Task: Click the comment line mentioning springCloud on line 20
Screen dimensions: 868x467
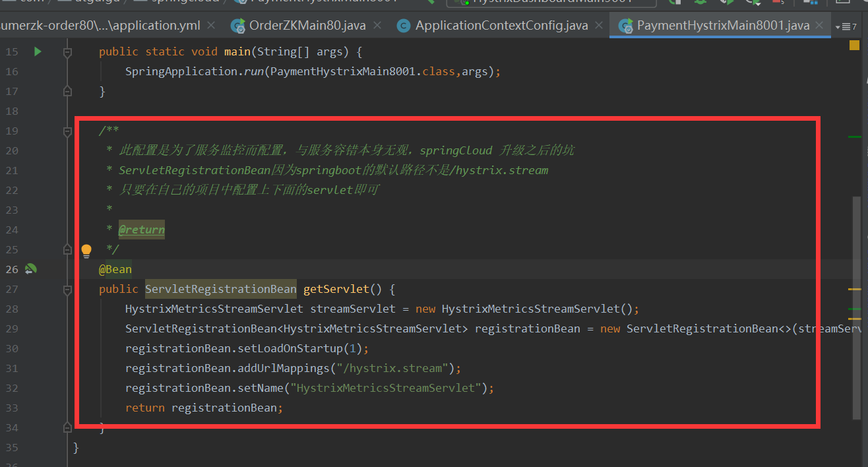Action: [340, 150]
